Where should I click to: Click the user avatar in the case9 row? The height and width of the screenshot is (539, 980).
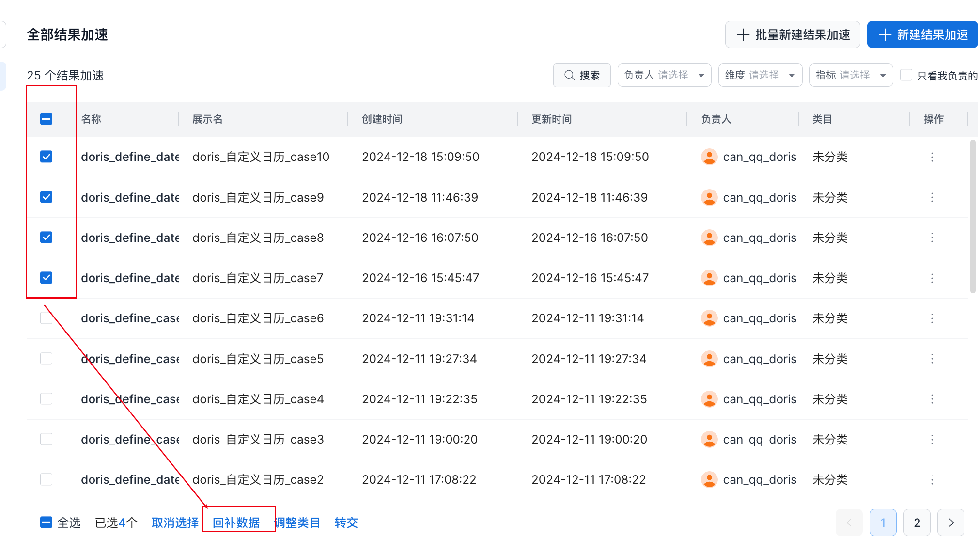(709, 197)
